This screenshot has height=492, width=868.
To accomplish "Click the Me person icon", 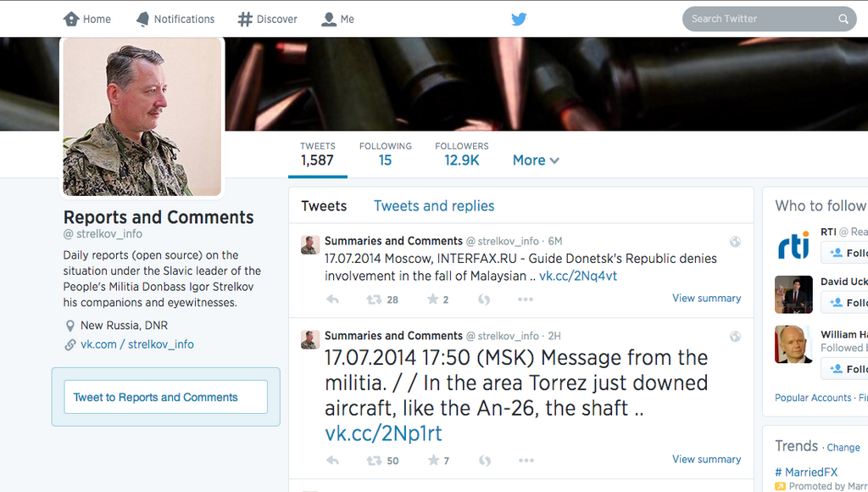I will coord(329,19).
